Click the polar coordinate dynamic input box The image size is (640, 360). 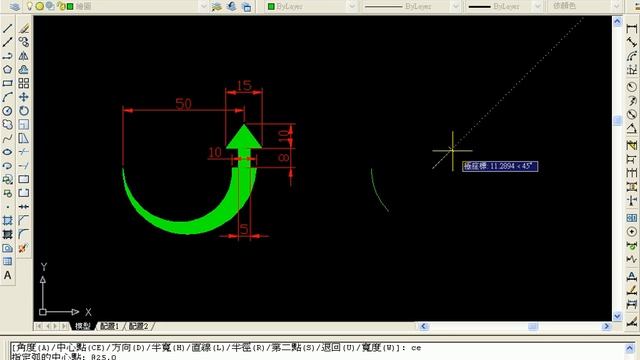(x=500, y=166)
